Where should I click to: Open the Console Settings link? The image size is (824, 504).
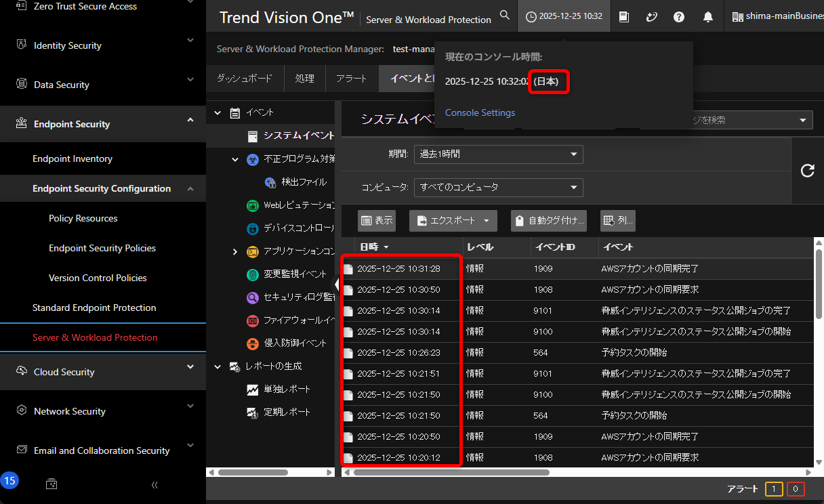[480, 112]
